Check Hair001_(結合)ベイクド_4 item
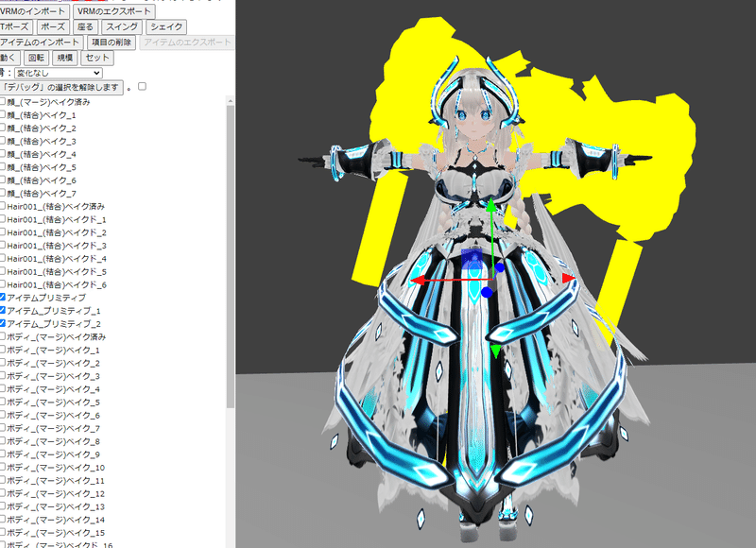The height and width of the screenshot is (548, 756). [x=3, y=258]
